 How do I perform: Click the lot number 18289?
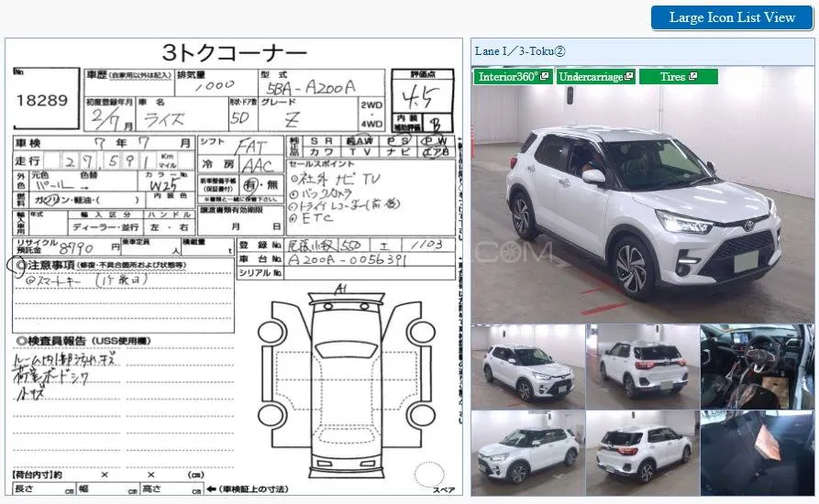(42, 100)
